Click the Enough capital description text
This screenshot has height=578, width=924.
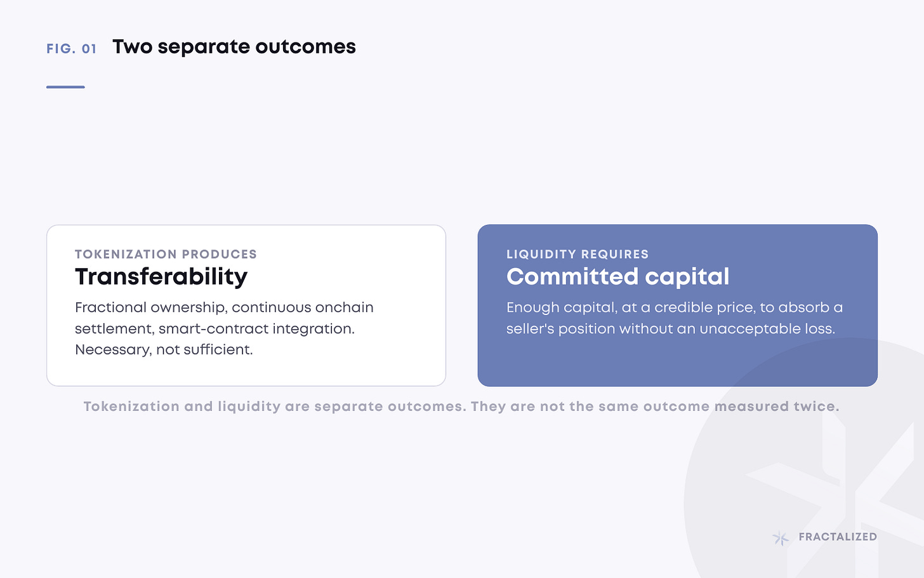pyautogui.click(x=675, y=318)
